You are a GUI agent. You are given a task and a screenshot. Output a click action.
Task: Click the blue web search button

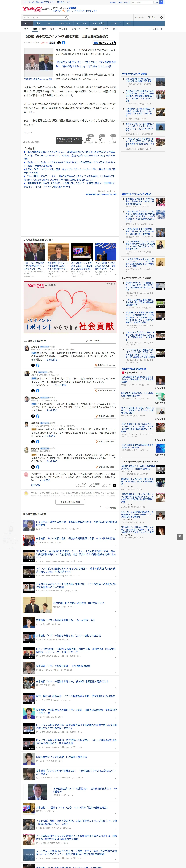click(161, 2)
